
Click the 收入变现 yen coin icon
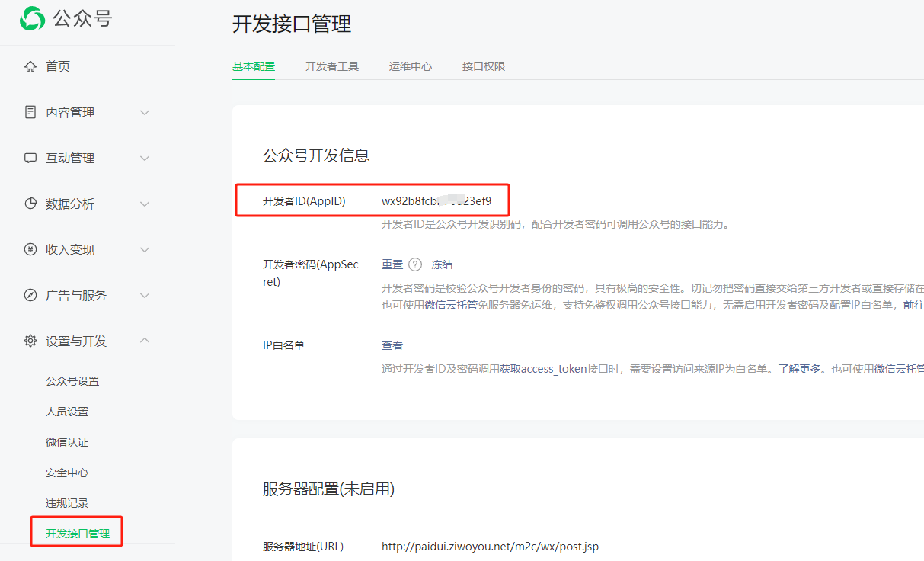[x=30, y=249]
